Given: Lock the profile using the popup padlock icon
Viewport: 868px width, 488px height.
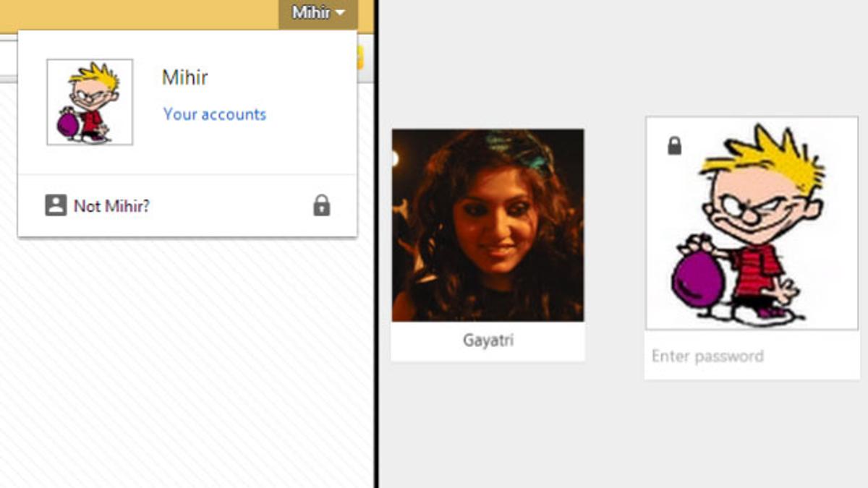Looking at the screenshot, I should 321,206.
